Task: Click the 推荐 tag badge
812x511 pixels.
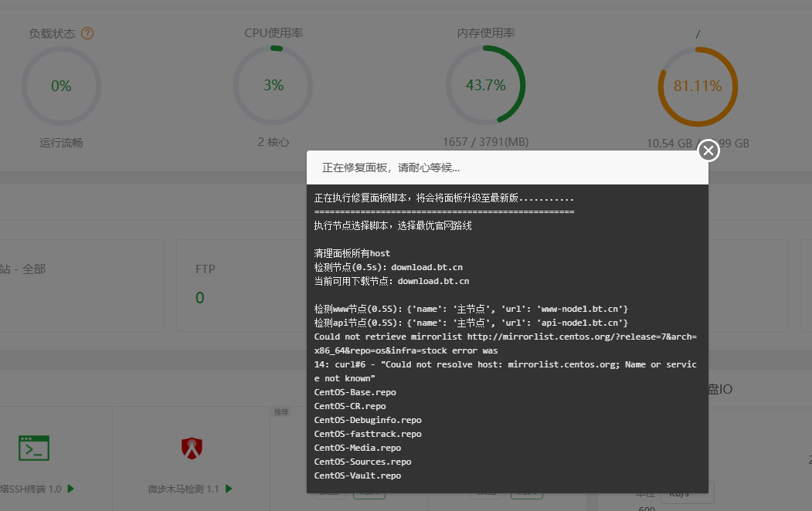Action: pyautogui.click(x=281, y=412)
